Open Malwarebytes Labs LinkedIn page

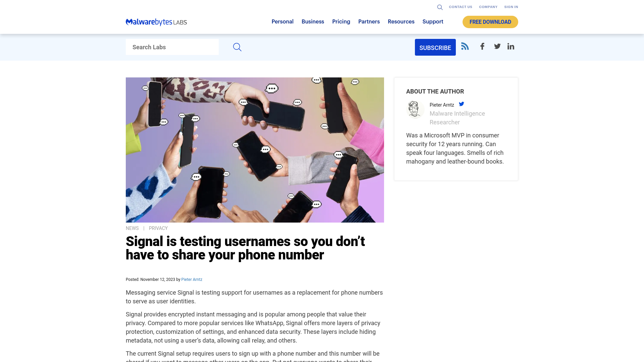coord(511,46)
